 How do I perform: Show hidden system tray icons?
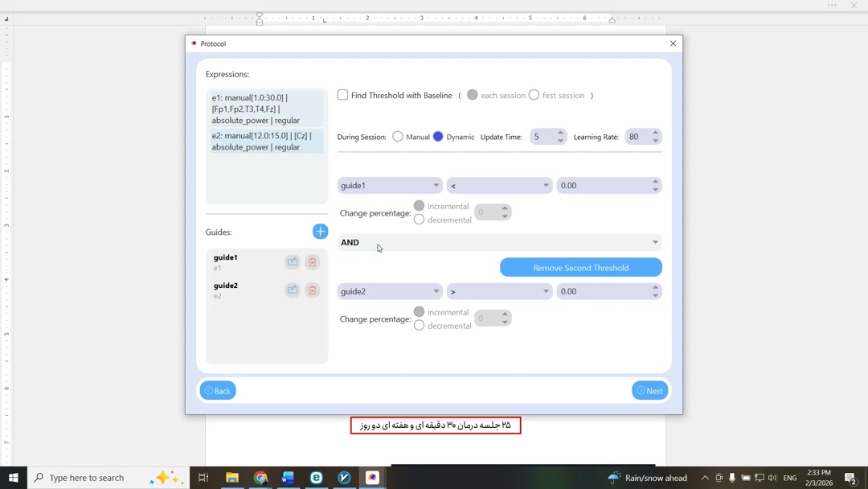(705, 478)
